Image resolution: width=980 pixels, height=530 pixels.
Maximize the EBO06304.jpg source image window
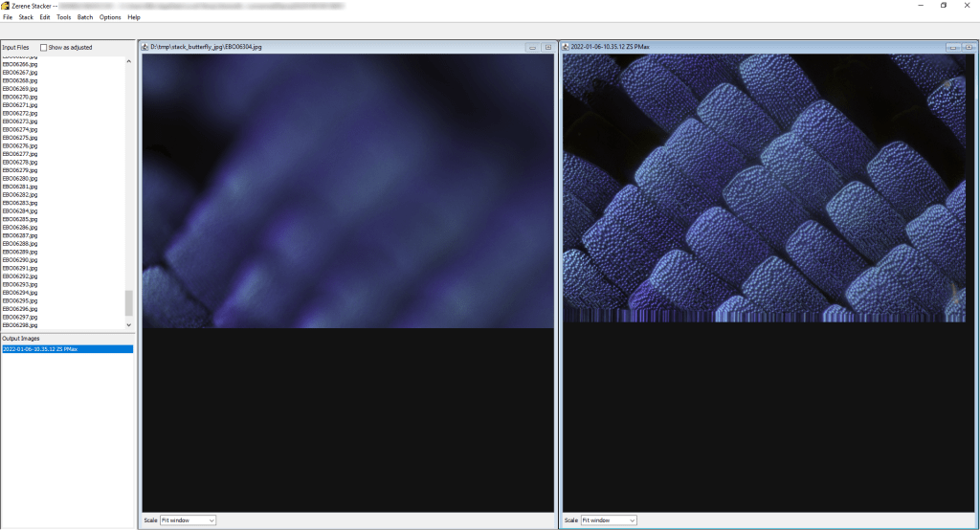pyautogui.click(x=546, y=47)
